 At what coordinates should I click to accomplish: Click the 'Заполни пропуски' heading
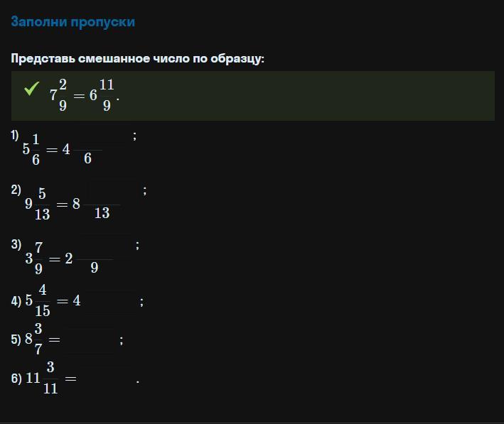(x=73, y=22)
